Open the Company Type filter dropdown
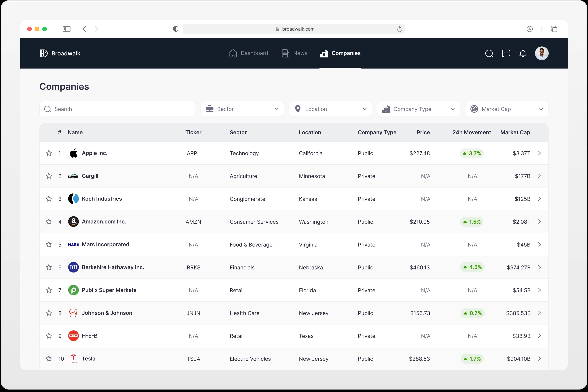Viewport: 588px width, 392px height. click(418, 109)
